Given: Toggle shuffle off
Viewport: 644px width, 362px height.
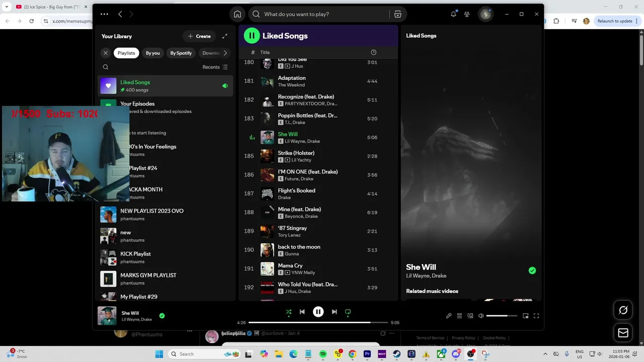Looking at the screenshot, I should 289,312.
